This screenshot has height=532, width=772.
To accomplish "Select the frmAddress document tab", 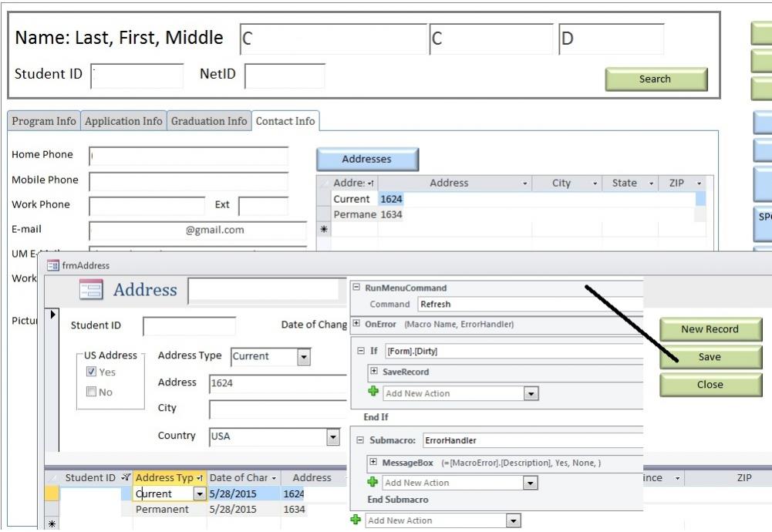I will point(79,265).
